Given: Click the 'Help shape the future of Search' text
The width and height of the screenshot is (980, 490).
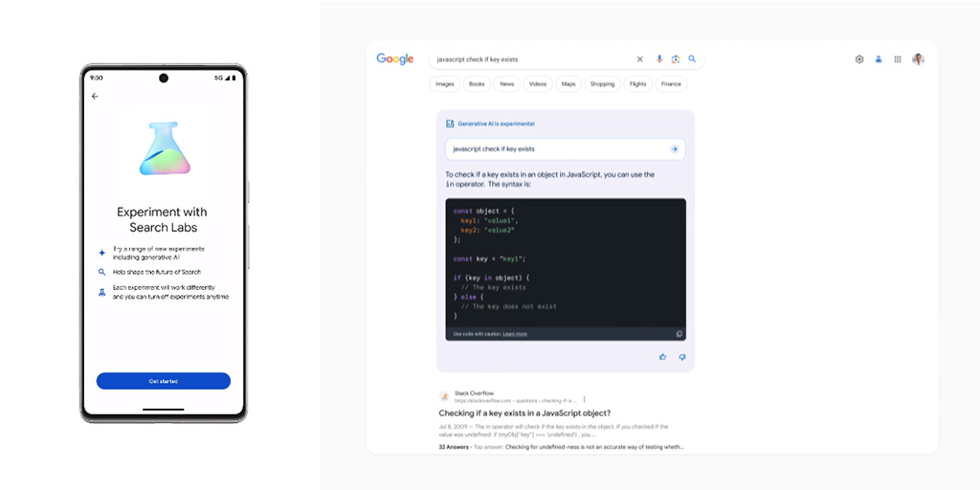Looking at the screenshot, I should click(x=157, y=272).
